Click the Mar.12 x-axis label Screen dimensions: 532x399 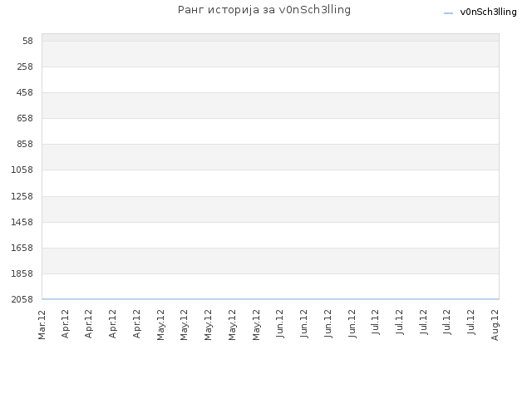pos(42,325)
